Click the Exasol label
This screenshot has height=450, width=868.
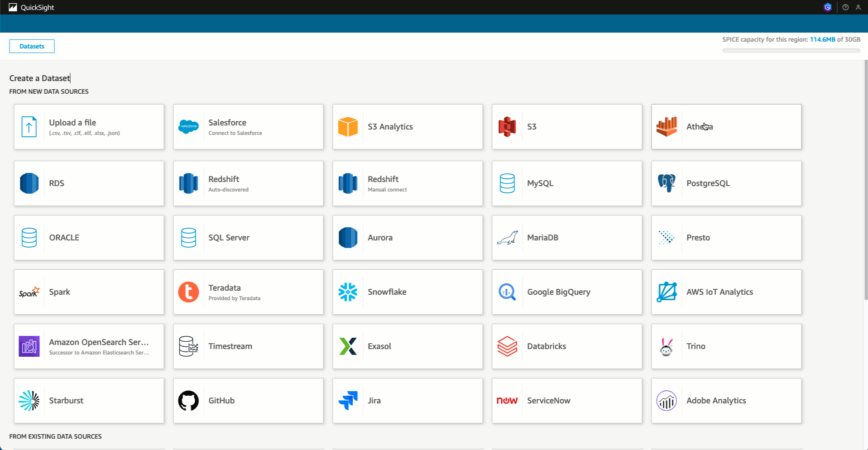[379, 346]
